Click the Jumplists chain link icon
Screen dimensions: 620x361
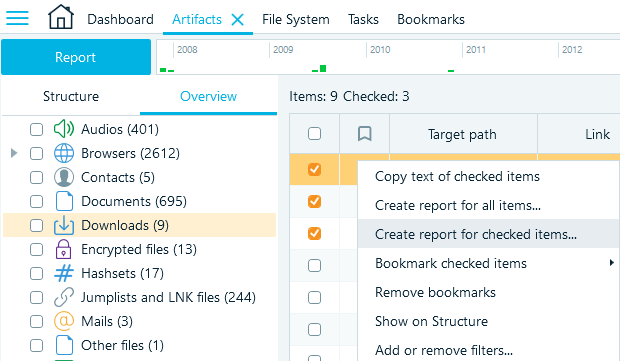64,297
